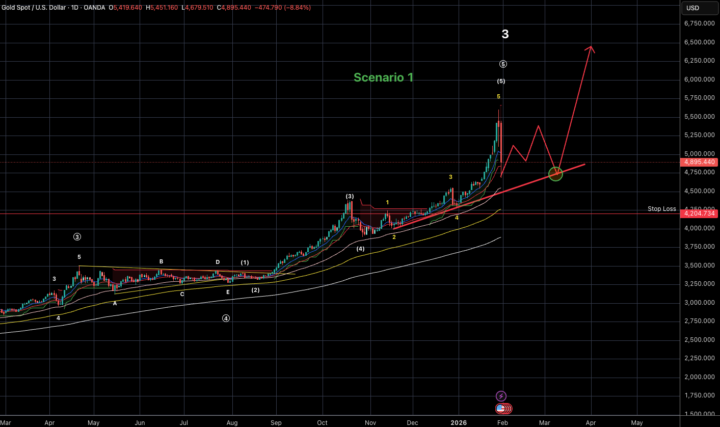Click the 'Aug' time axis label

(232, 422)
